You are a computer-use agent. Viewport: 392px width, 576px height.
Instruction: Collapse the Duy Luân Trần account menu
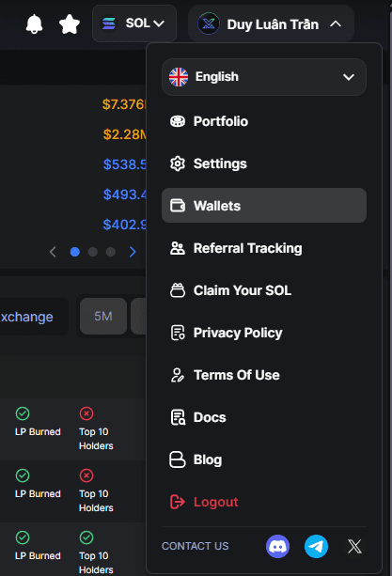[271, 24]
